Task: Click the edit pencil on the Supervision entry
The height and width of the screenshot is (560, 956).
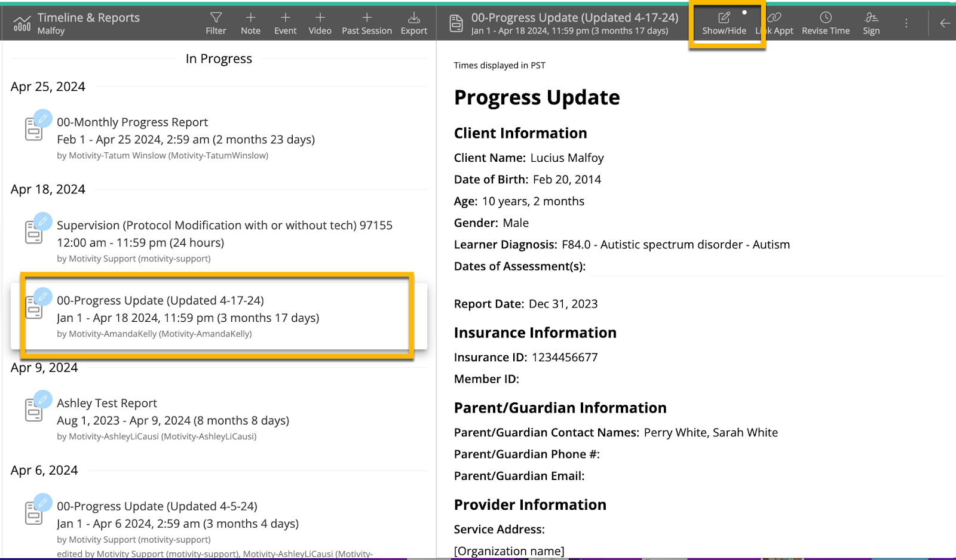Action: click(42, 221)
